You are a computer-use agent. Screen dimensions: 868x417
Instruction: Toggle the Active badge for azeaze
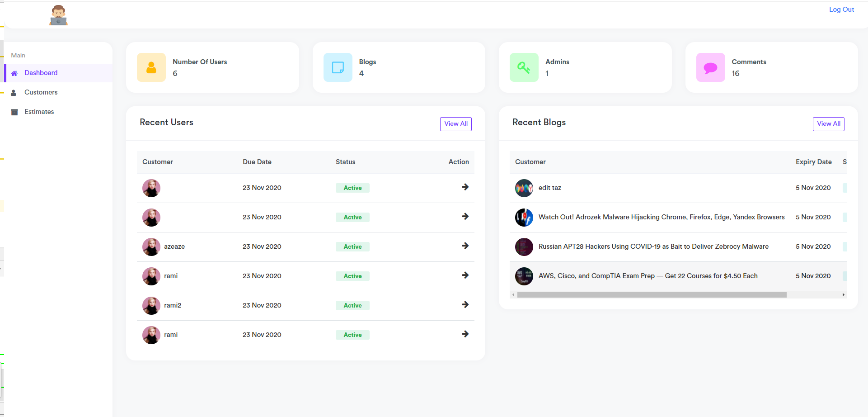[x=352, y=246]
